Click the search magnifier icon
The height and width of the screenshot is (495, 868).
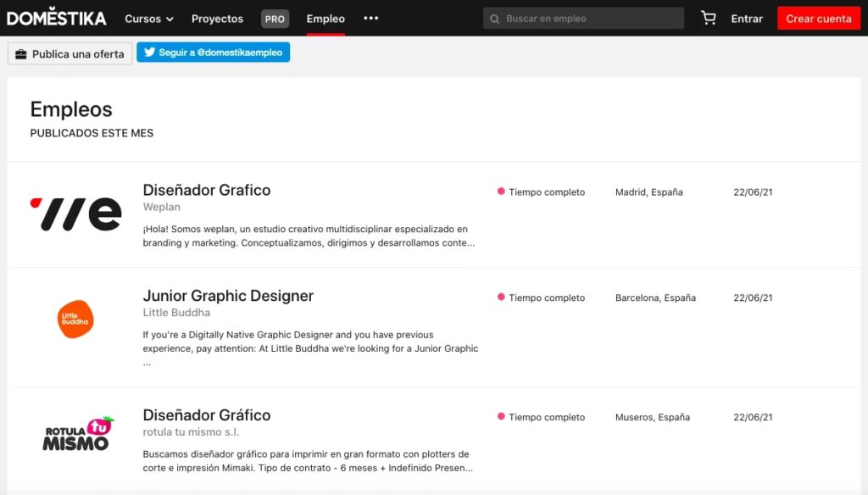(x=494, y=19)
